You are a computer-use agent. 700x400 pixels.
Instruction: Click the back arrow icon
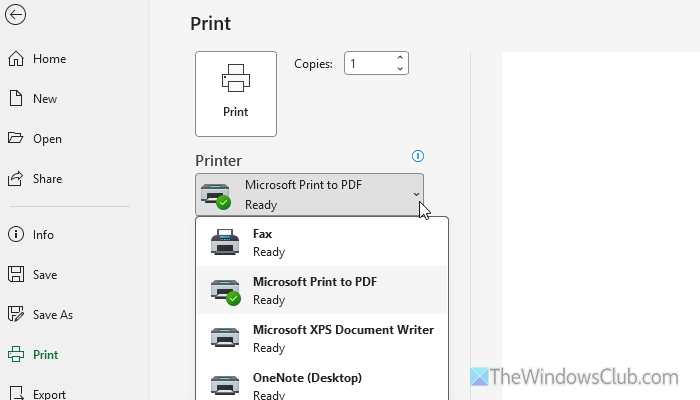(x=16, y=14)
